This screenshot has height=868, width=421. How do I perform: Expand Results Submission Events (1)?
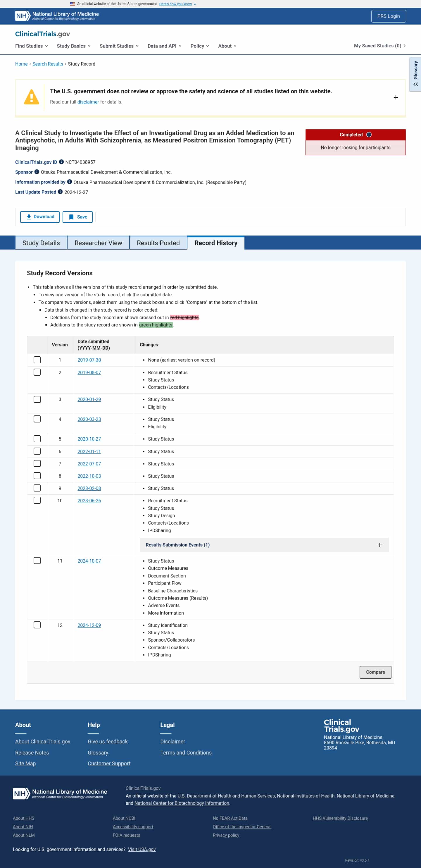pos(264,545)
